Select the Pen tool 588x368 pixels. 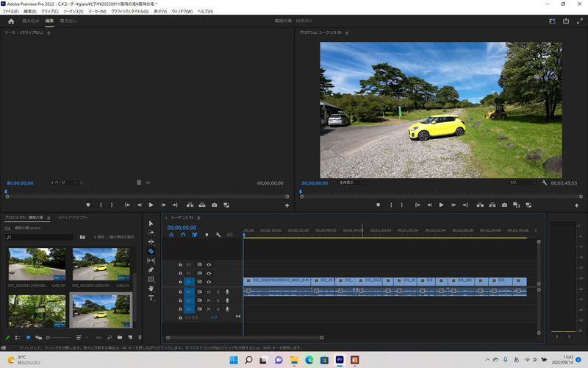tap(151, 270)
